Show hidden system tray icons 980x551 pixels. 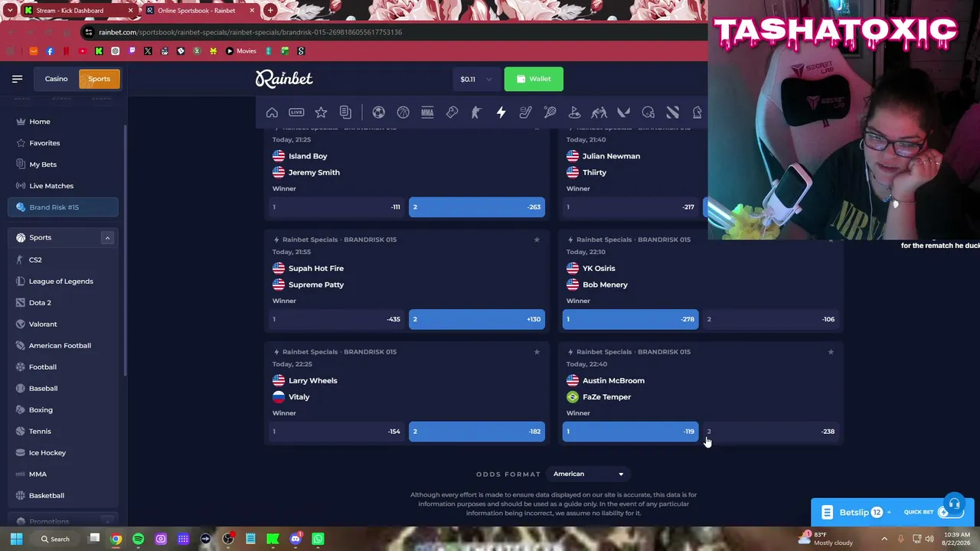coord(884,539)
